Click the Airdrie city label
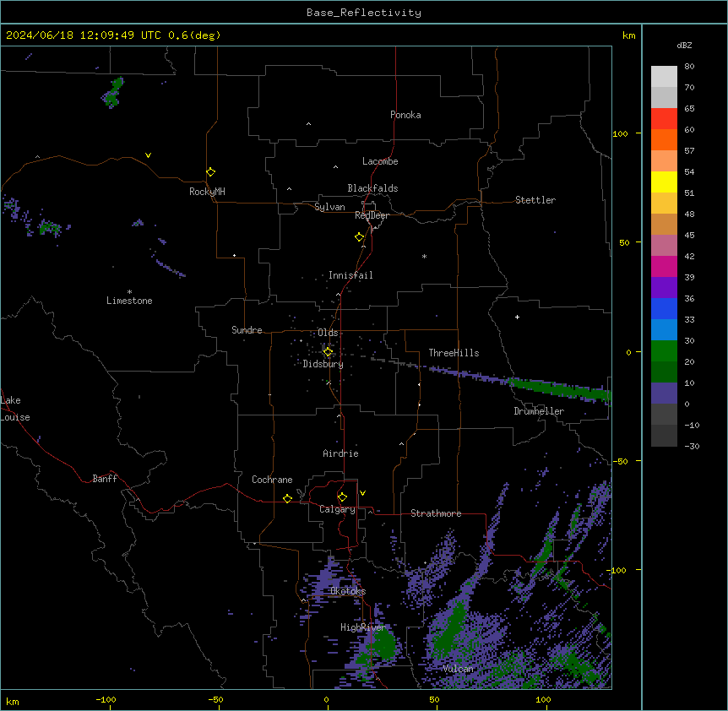The image size is (728, 711). point(341,453)
